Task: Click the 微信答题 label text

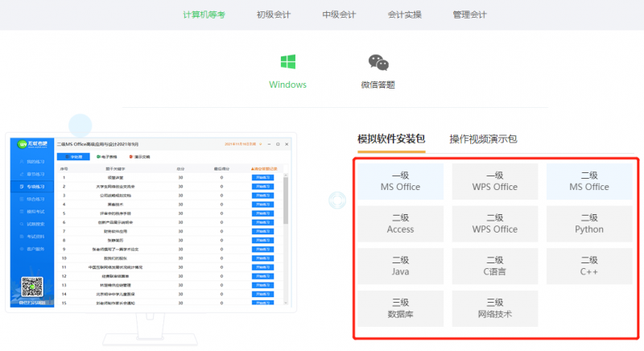Action: pyautogui.click(x=378, y=85)
